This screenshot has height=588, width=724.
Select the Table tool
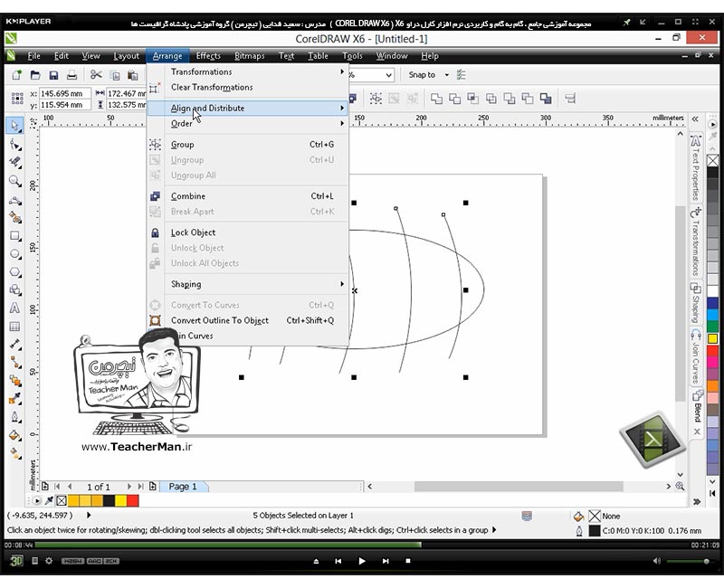coord(14,327)
